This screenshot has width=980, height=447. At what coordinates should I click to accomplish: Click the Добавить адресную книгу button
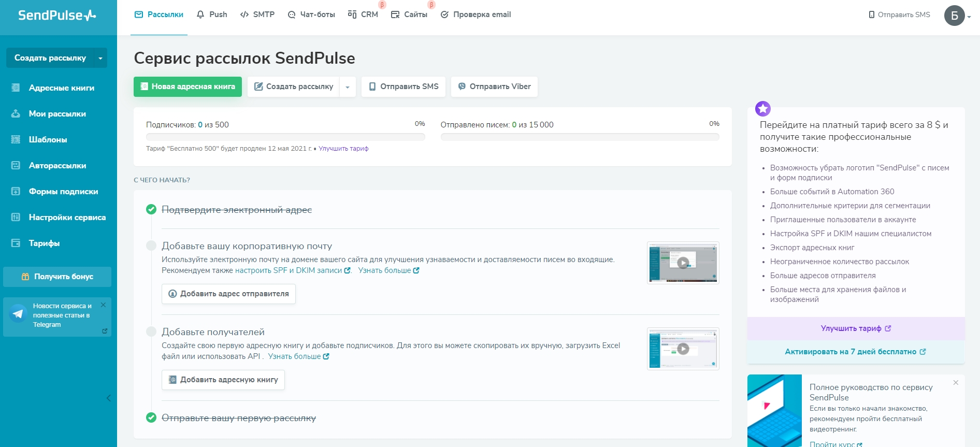pyautogui.click(x=223, y=380)
